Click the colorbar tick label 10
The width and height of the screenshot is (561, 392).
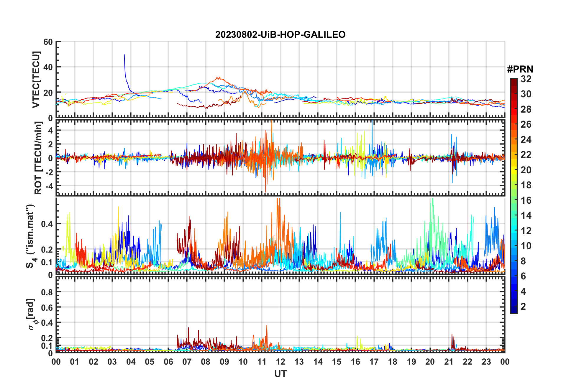(526, 246)
